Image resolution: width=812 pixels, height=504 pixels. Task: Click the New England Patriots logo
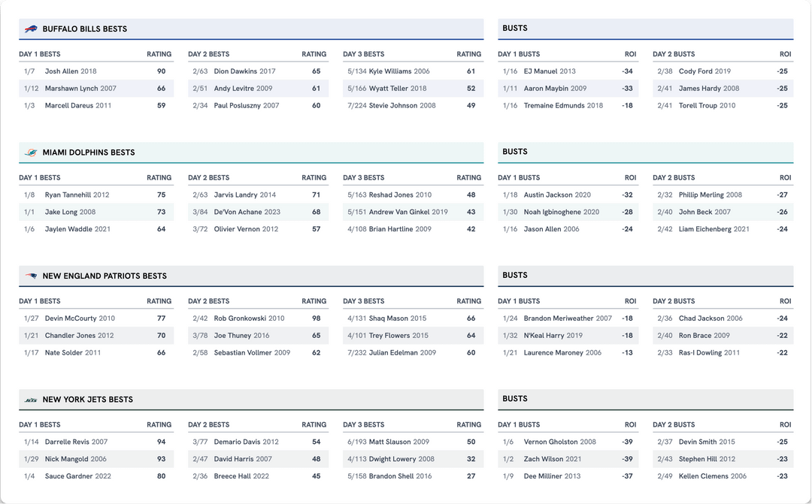pyautogui.click(x=31, y=276)
